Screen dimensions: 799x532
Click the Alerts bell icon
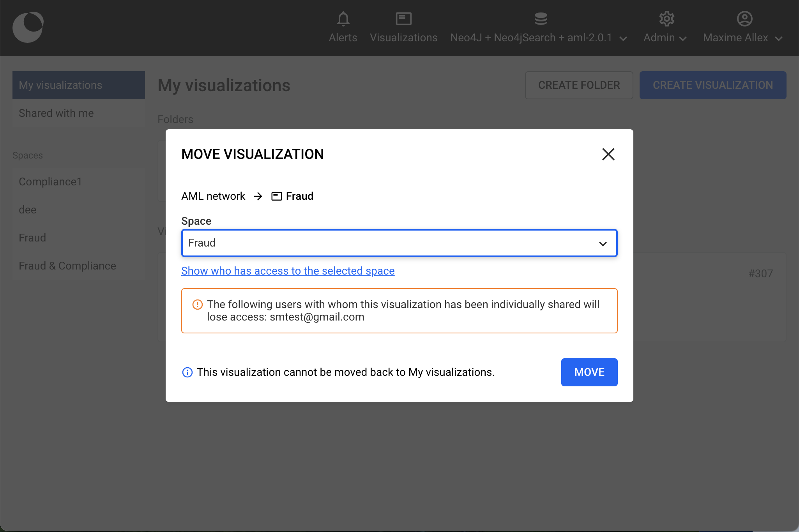tap(343, 19)
